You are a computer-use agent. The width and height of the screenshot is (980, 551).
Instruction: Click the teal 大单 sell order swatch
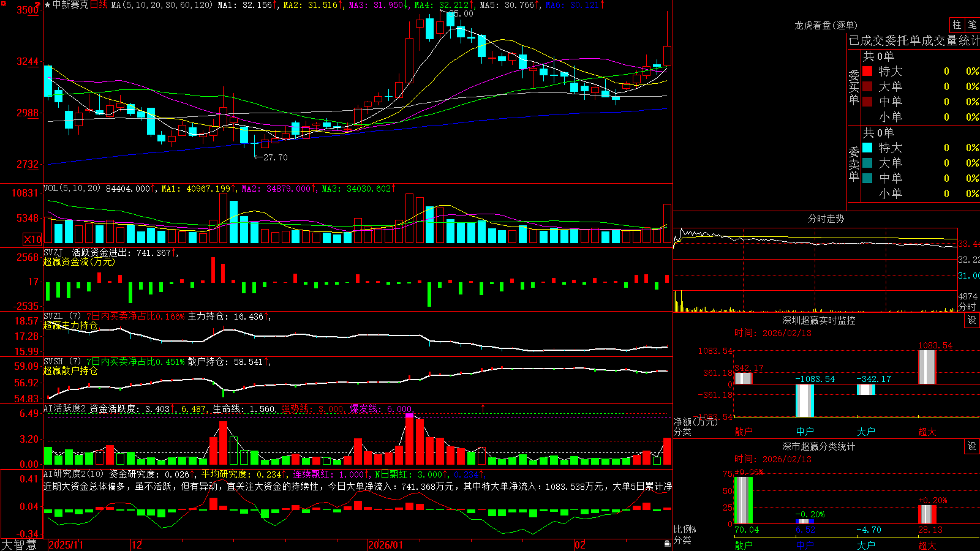pyautogui.click(x=867, y=163)
